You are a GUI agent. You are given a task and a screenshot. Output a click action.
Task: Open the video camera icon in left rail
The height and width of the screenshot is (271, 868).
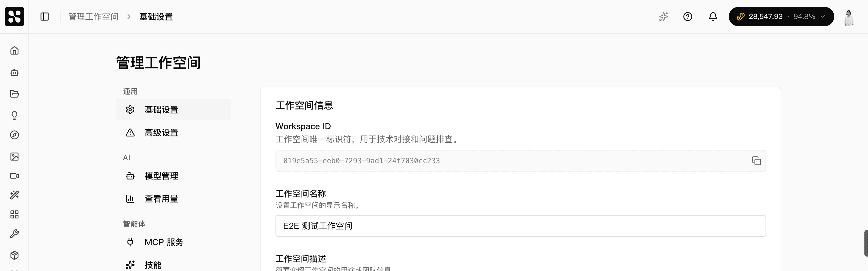(x=14, y=176)
